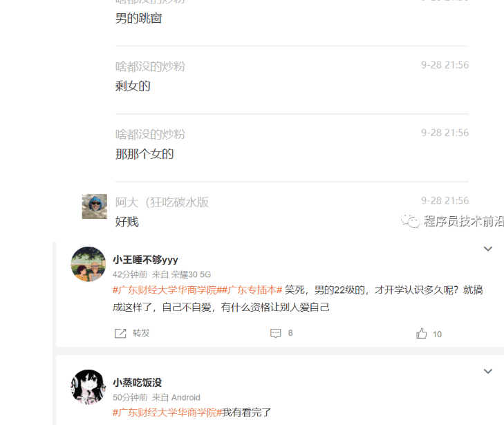Click the repost arrow icon beside 转发
Screen dimensions: 504x425
point(120,333)
